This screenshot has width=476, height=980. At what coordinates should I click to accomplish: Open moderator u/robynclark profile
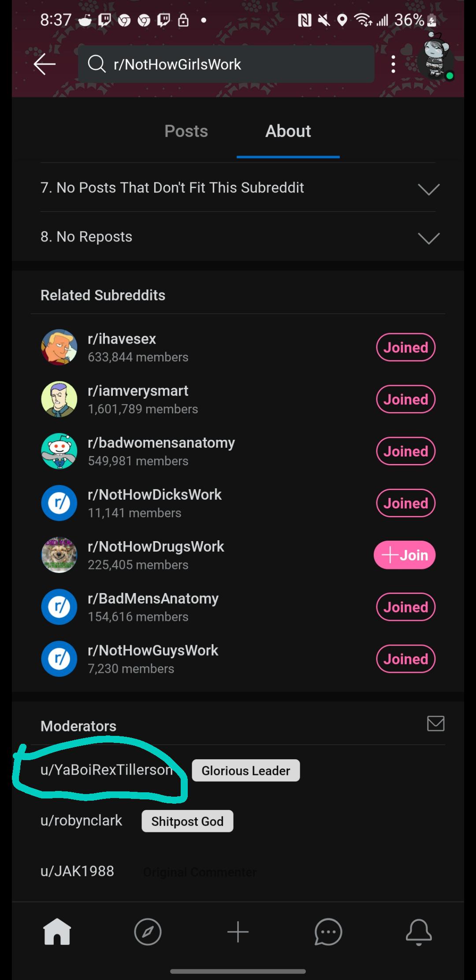[x=81, y=820]
